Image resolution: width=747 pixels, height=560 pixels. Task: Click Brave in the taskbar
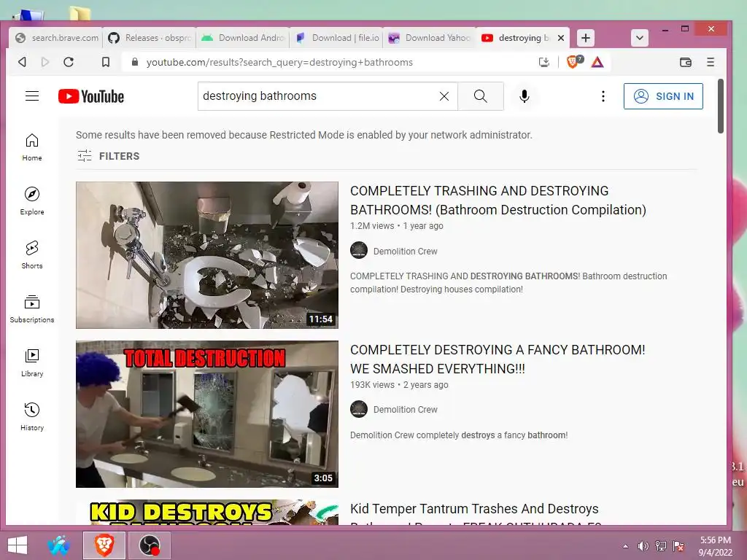point(104,545)
